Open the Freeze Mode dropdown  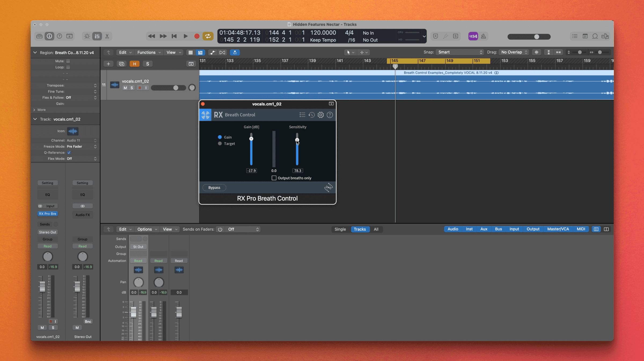[82, 147]
